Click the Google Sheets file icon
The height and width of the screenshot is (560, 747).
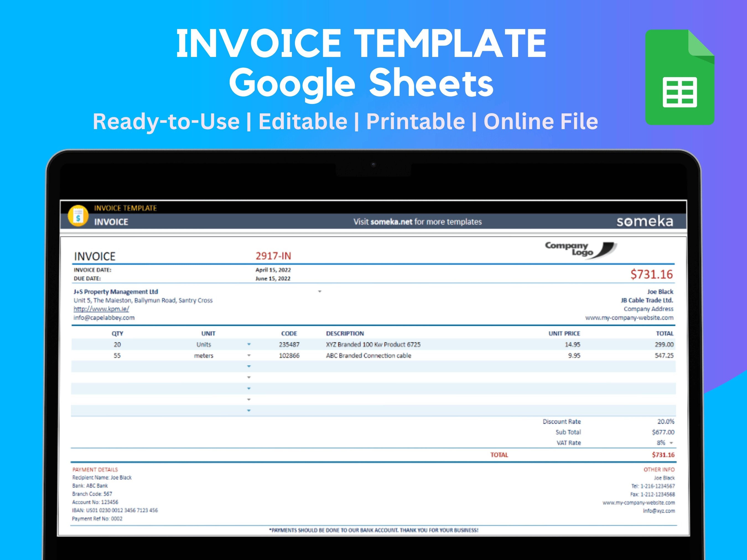pos(679,77)
